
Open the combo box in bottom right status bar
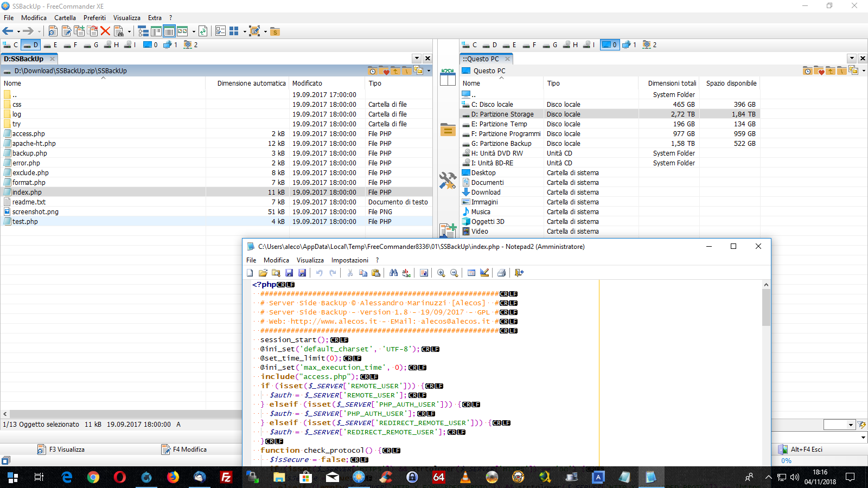coord(851,425)
